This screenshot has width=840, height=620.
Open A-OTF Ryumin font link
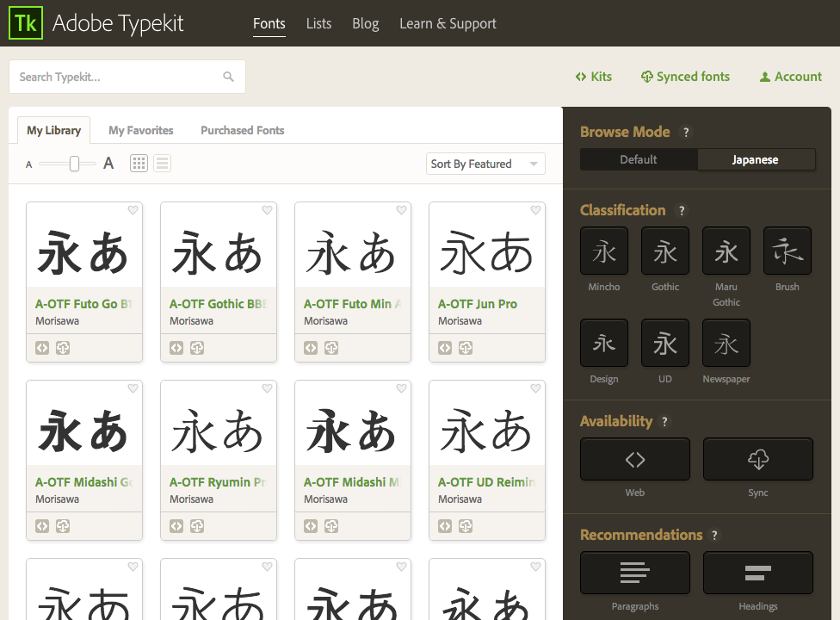(218, 482)
